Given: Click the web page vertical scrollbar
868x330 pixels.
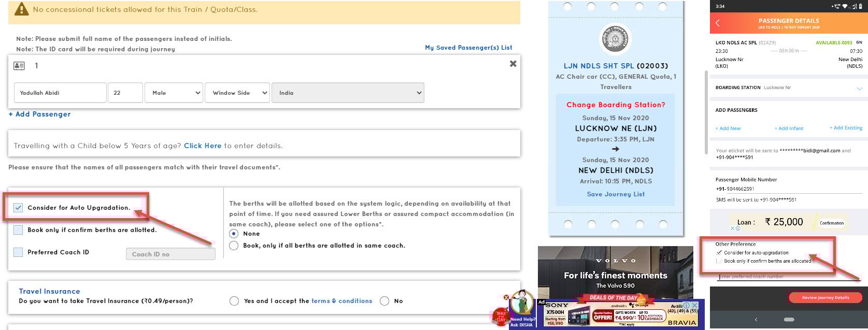Looking at the screenshot, I should [705, 112].
